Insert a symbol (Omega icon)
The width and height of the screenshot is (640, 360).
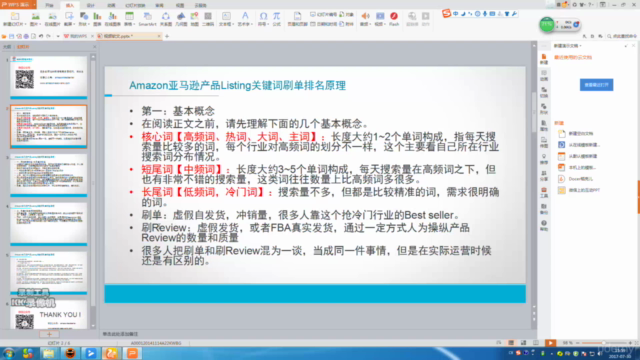[263, 19]
